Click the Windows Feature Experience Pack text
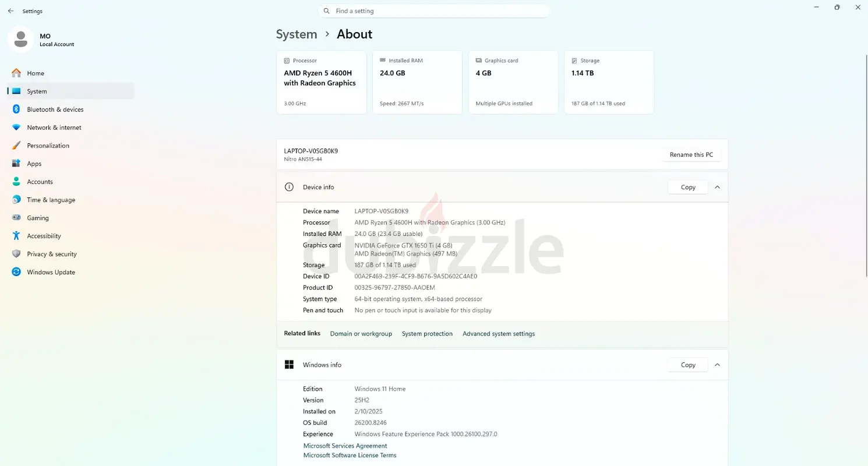Viewport: 868px width, 466px height. 426,434
